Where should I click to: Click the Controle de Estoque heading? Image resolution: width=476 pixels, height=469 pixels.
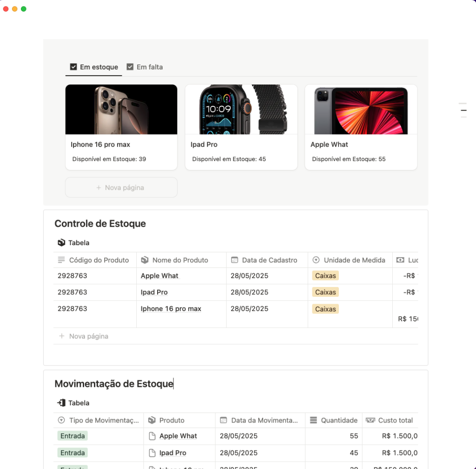click(100, 224)
